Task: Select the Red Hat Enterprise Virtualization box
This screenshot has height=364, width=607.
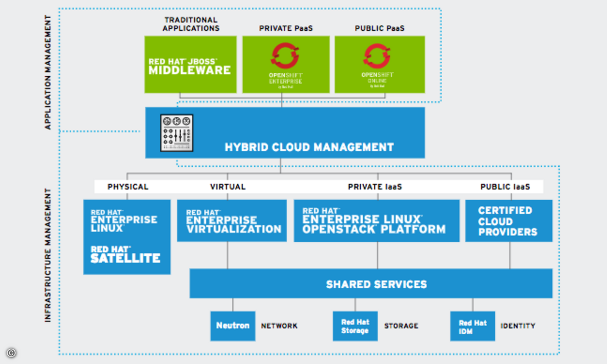Action: pyautogui.click(x=232, y=220)
